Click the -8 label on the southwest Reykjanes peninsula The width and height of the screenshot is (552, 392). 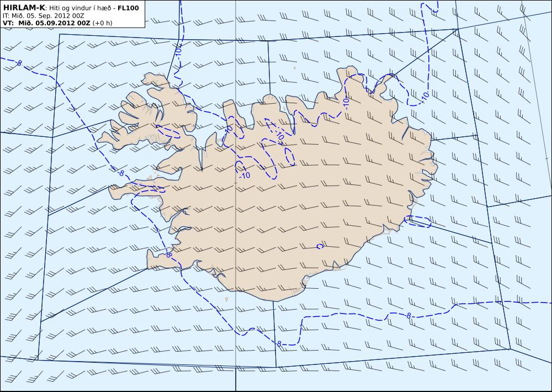[x=168, y=254]
